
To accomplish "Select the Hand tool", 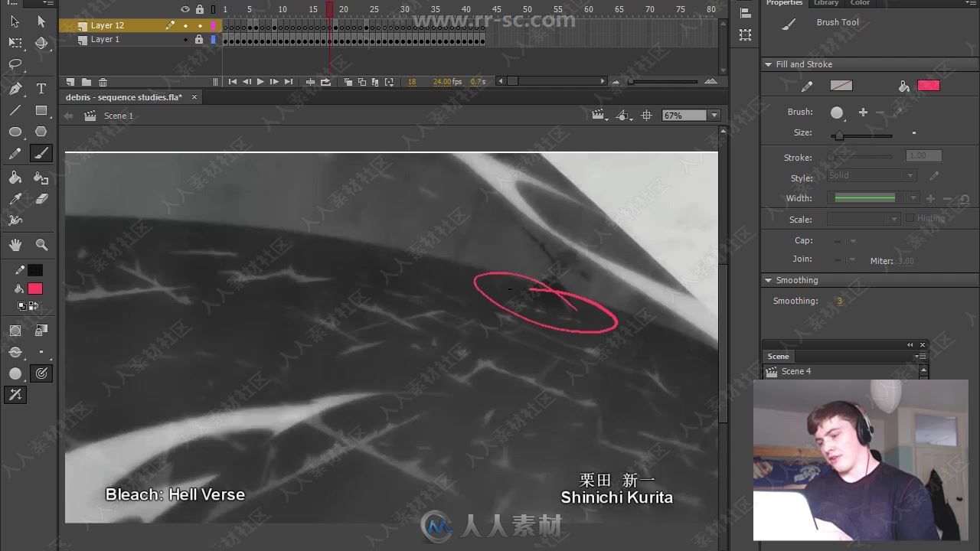I will tap(15, 245).
